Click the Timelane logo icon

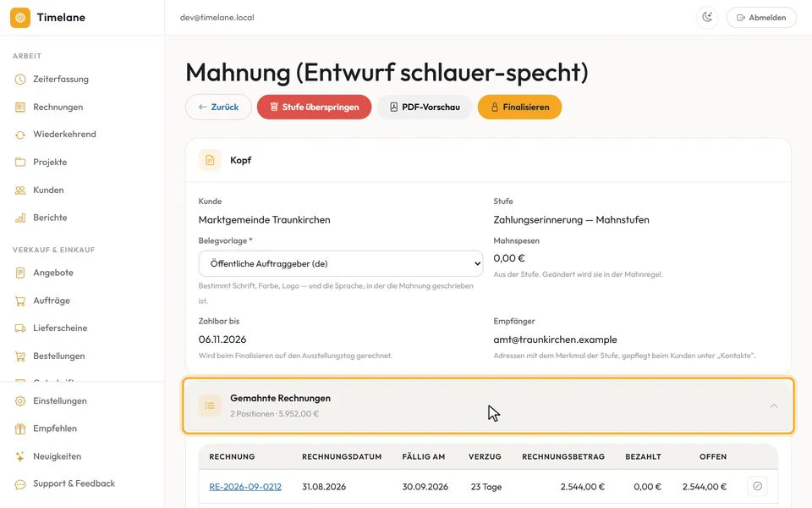point(20,18)
